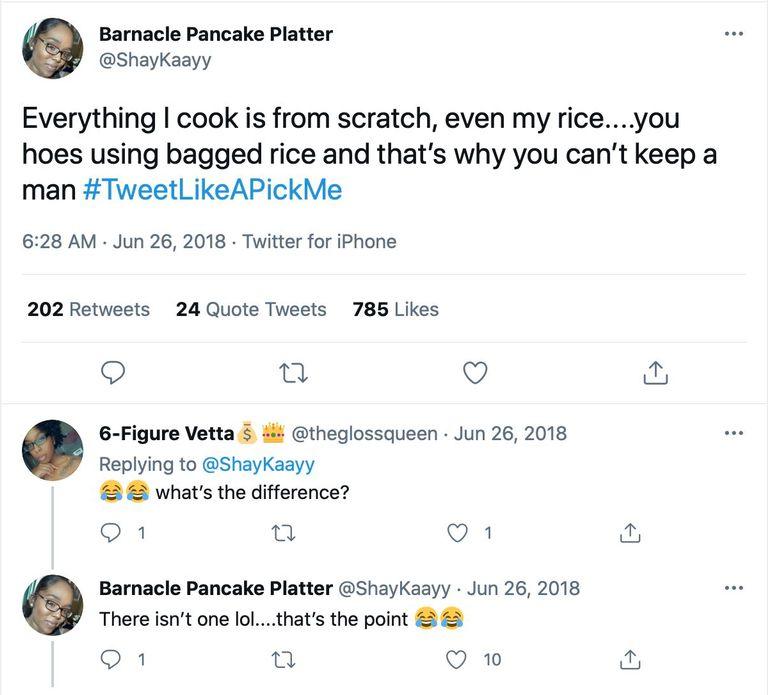
Task: Open more options for 6-Figure Vetta's reply
Action: tap(734, 433)
